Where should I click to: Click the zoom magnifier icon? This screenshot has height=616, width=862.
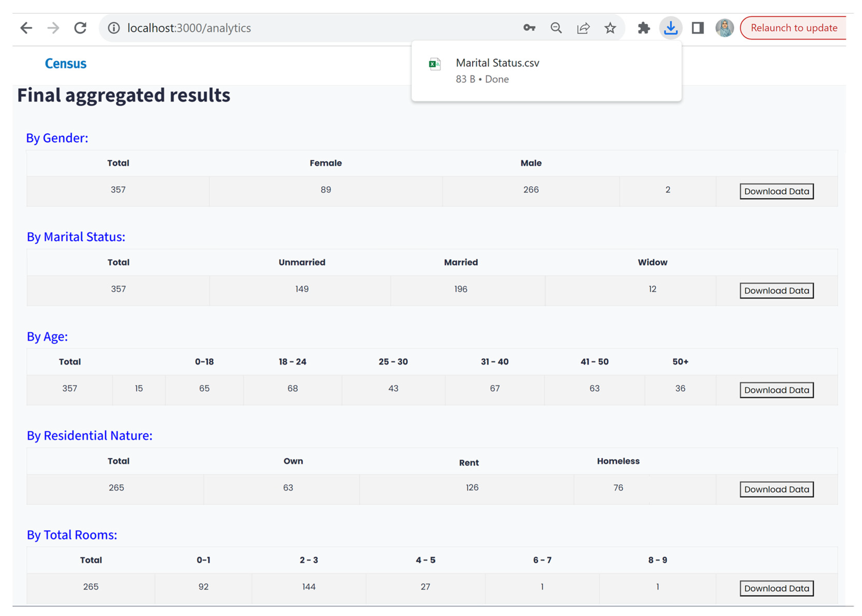(556, 28)
